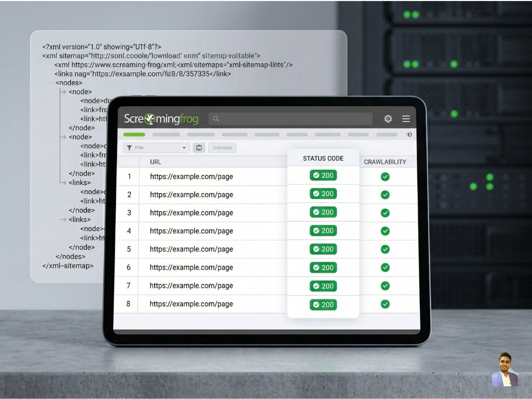
Task: Click the crawlability checkmark in row 6
Action: click(385, 268)
